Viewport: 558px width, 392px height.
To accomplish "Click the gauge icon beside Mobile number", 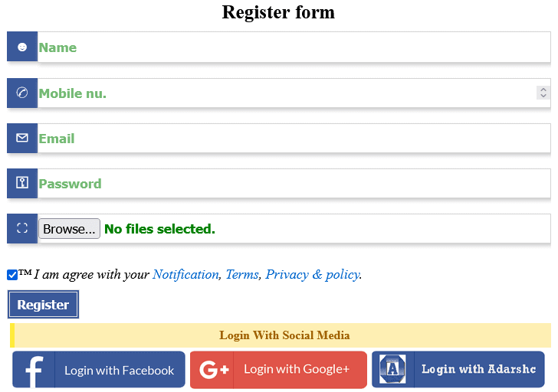I will tap(22, 93).
